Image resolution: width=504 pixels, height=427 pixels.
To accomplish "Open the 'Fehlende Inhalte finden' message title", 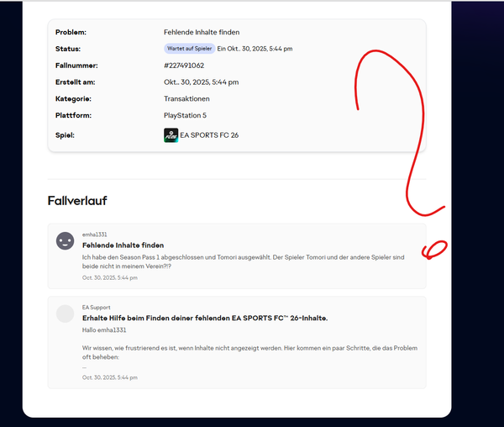I will coord(123,245).
